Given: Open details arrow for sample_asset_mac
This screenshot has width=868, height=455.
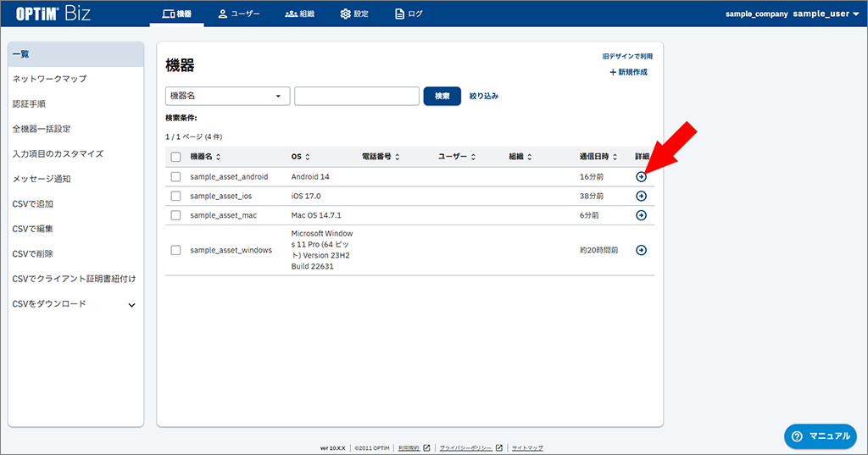Looking at the screenshot, I should 641,215.
